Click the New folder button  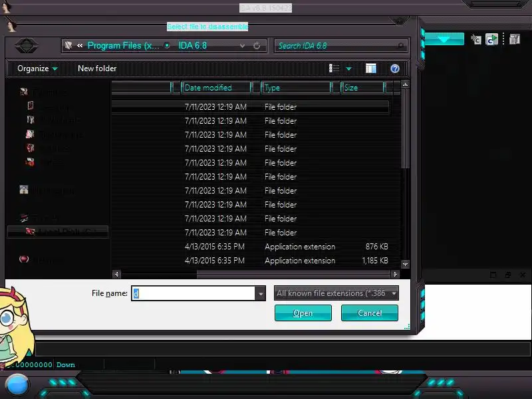(97, 68)
